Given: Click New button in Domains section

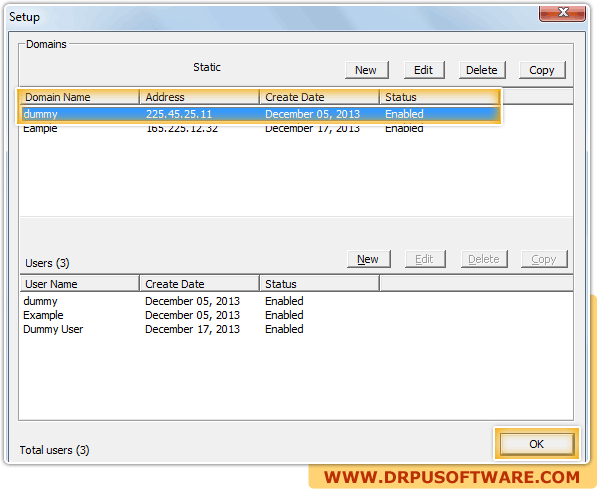Looking at the screenshot, I should coord(366,70).
